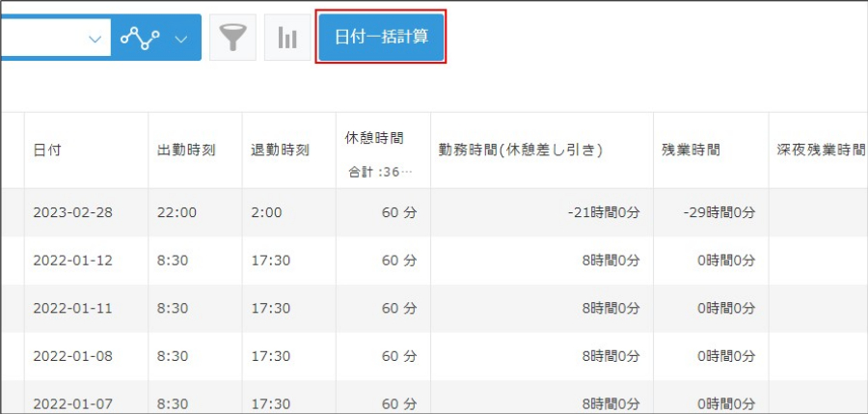Select the line graph view icon
The width and height of the screenshot is (868, 414).
click(140, 39)
